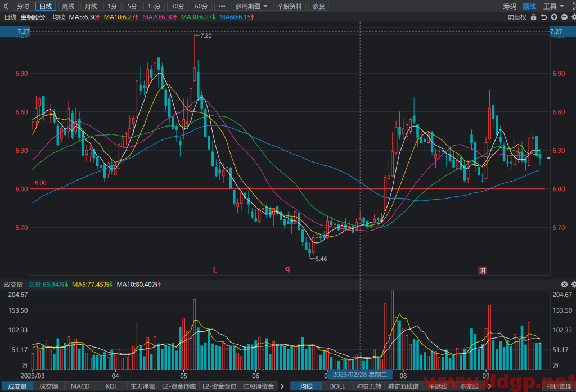
Task: Expand the 工具 tools dropdown
Action: [553, 6]
